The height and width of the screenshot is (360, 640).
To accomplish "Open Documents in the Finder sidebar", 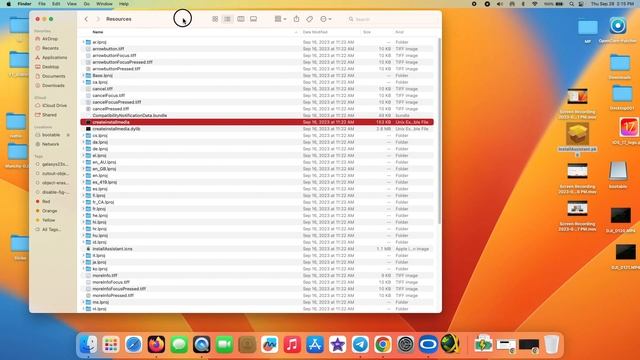I will click(53, 76).
